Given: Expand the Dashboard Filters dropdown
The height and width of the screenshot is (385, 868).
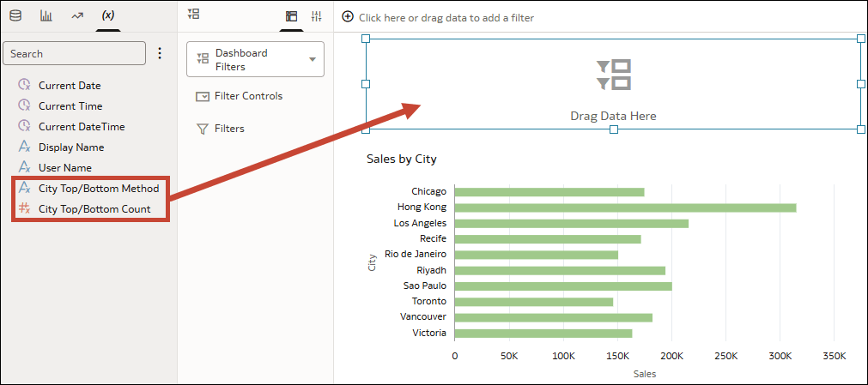Looking at the screenshot, I should click(x=255, y=59).
